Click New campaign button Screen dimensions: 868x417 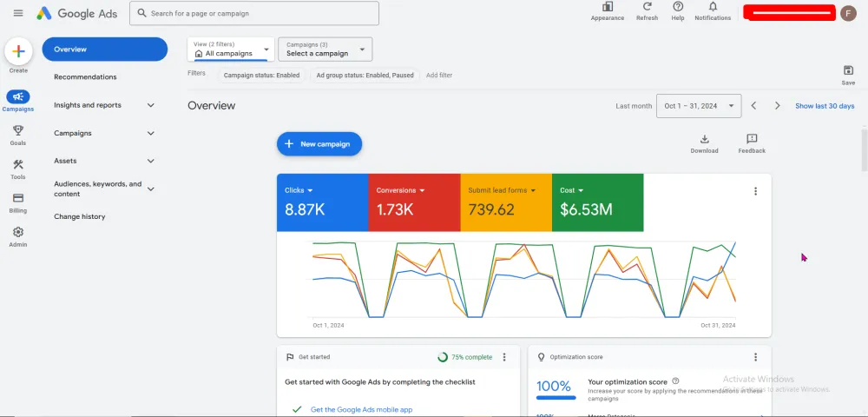click(319, 144)
